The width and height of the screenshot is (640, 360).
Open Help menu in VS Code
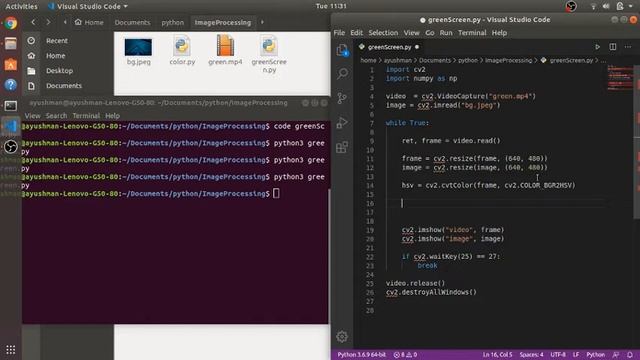click(499, 33)
